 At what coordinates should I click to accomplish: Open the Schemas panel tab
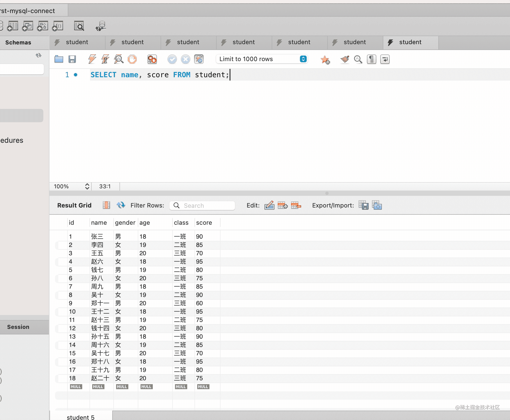point(18,42)
